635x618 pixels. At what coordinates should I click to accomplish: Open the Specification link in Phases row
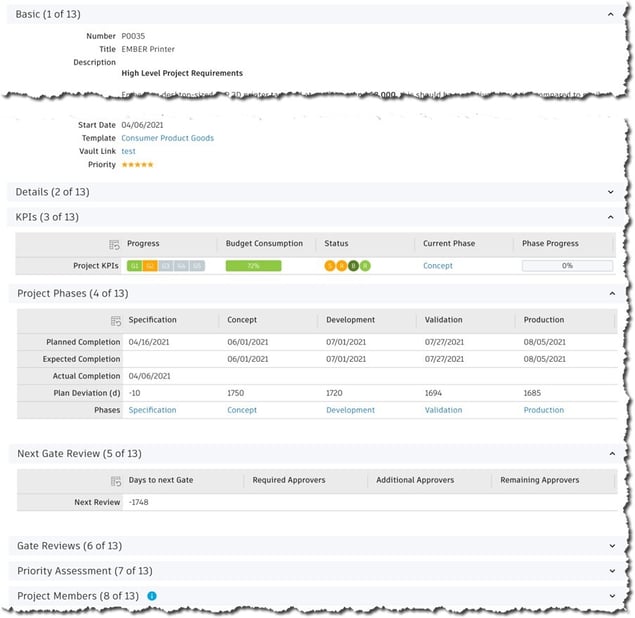pos(152,410)
